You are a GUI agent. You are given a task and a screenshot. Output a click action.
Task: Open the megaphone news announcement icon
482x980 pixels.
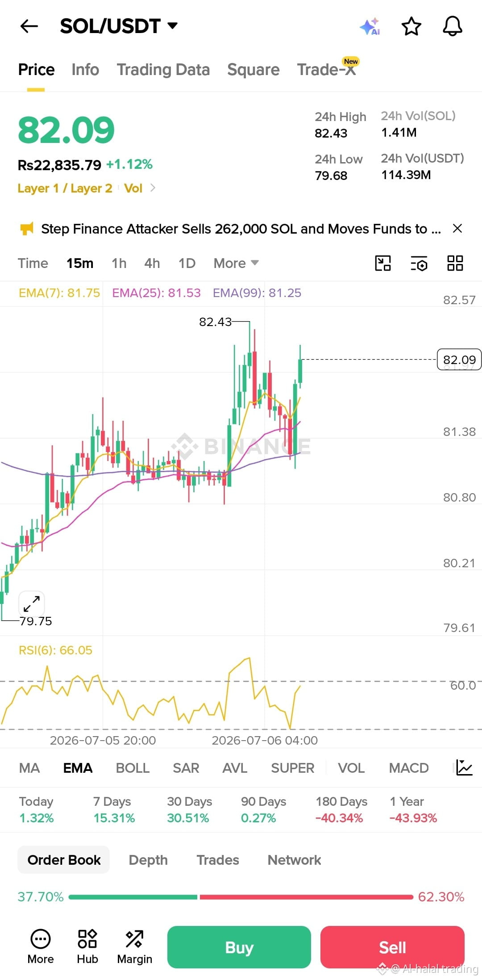pyautogui.click(x=27, y=229)
